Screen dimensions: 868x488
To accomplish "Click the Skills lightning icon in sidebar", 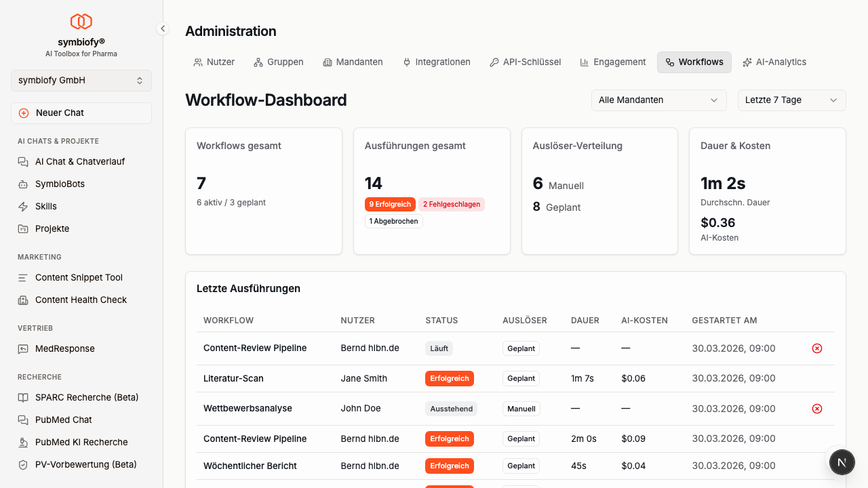I will 21,206.
